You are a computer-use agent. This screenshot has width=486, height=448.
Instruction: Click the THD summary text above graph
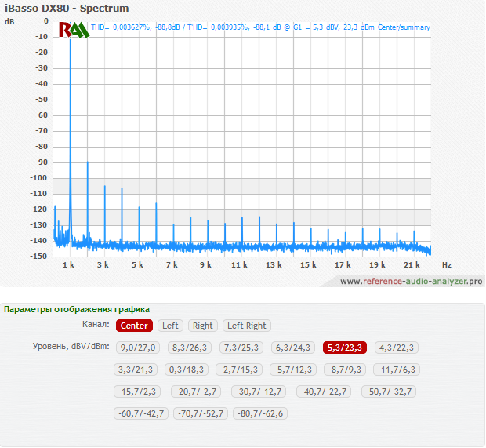[x=260, y=27]
